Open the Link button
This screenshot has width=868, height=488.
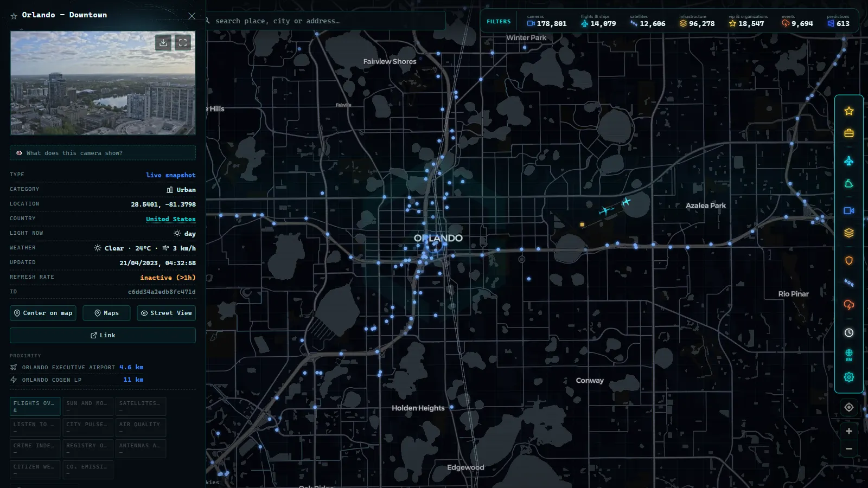click(x=103, y=335)
